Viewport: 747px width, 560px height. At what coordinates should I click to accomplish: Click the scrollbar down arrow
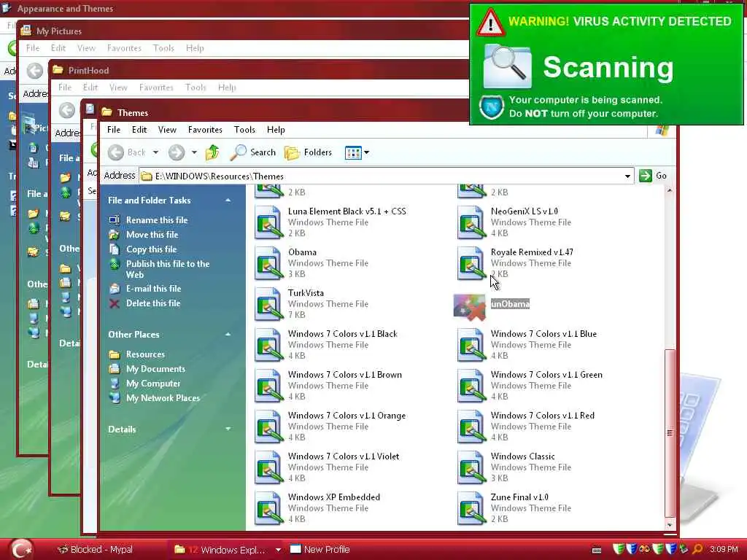coord(670,525)
